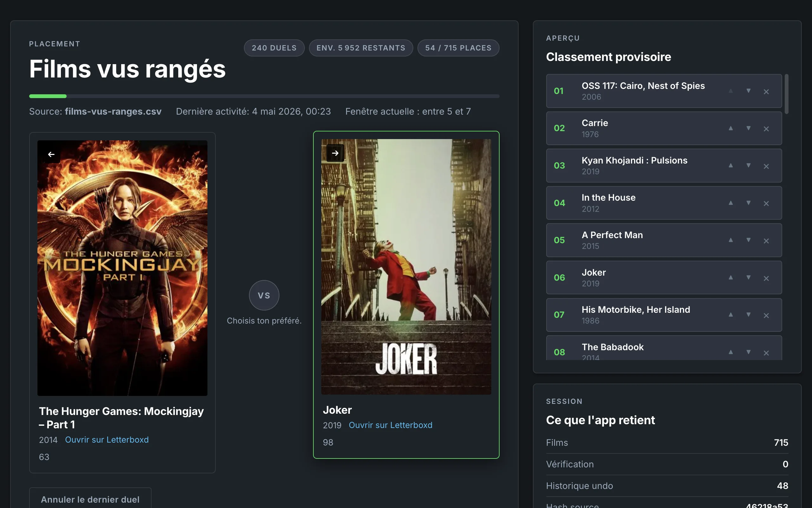This screenshot has width=812, height=508.
Task: Move Kyan Khojandi : Pulsions down
Action: (x=748, y=166)
